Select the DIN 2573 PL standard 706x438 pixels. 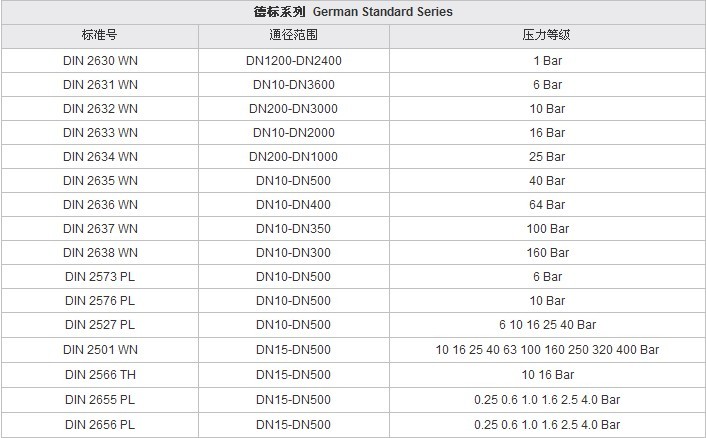[x=100, y=277]
